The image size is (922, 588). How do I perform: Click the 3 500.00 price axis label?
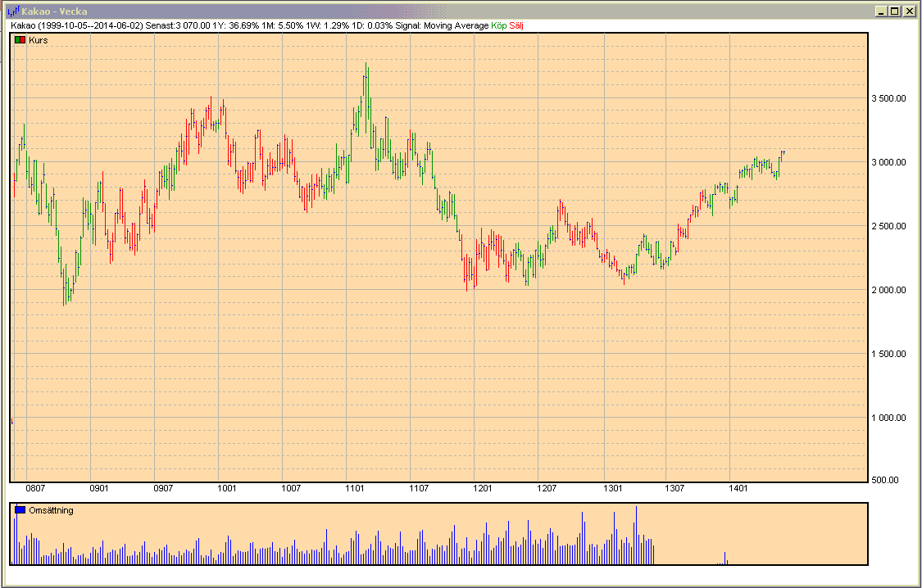(889, 98)
